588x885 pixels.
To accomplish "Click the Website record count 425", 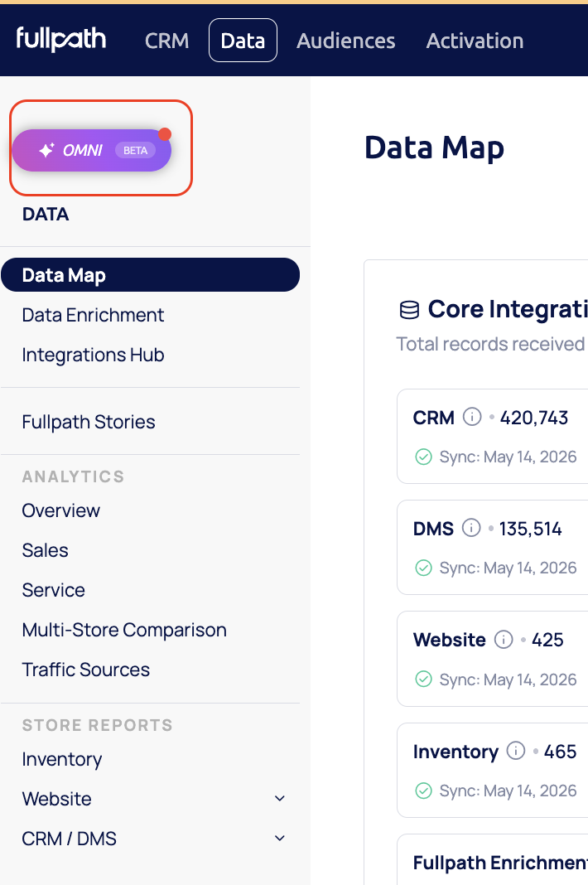I will tap(547, 640).
